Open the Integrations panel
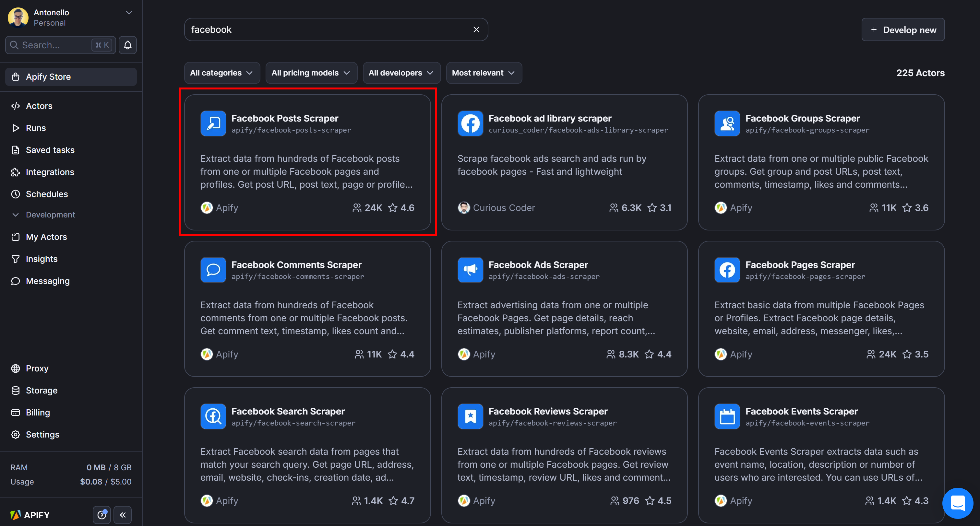The width and height of the screenshot is (980, 526). click(50, 172)
